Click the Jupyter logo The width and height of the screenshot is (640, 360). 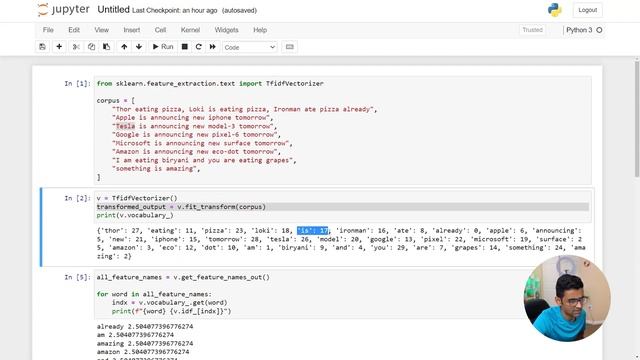(x=63, y=10)
